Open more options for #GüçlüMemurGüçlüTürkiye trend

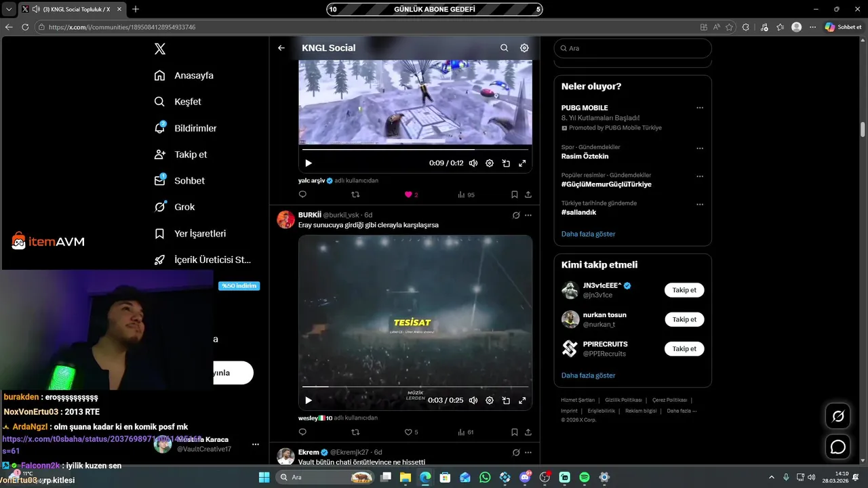[700, 176]
